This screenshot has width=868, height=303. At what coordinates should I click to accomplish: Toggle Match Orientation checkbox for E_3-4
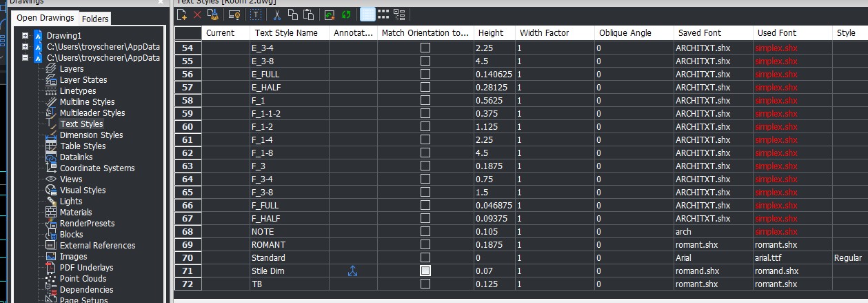[x=425, y=48]
